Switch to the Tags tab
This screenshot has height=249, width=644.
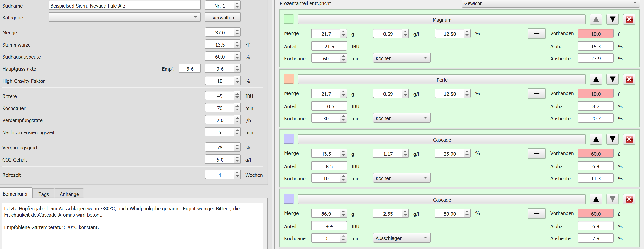tap(43, 194)
